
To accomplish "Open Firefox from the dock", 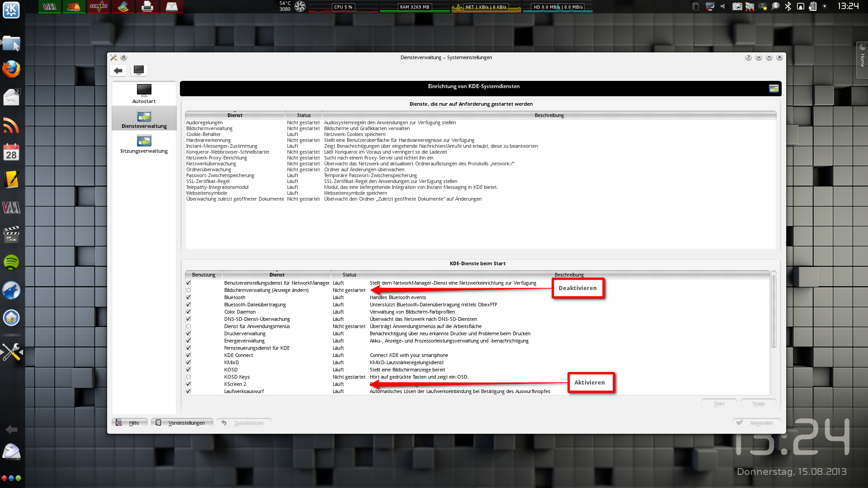I will pyautogui.click(x=11, y=69).
